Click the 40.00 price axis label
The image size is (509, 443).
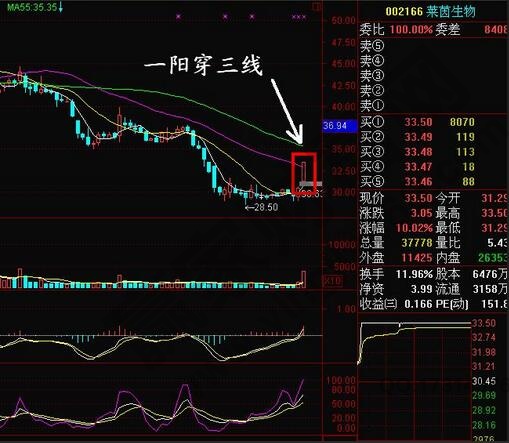pyautogui.click(x=344, y=107)
